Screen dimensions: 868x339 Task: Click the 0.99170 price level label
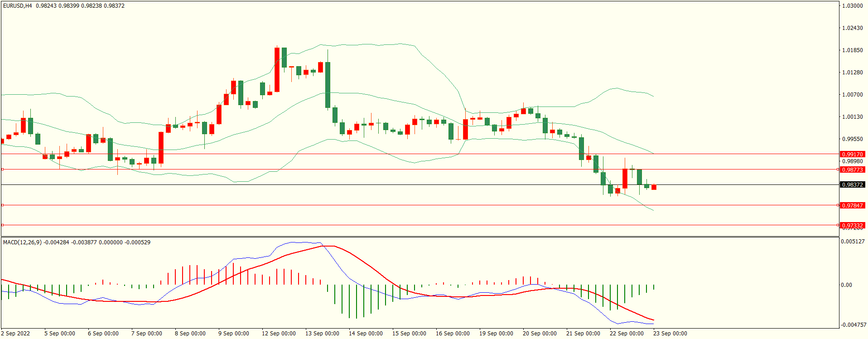(x=852, y=154)
